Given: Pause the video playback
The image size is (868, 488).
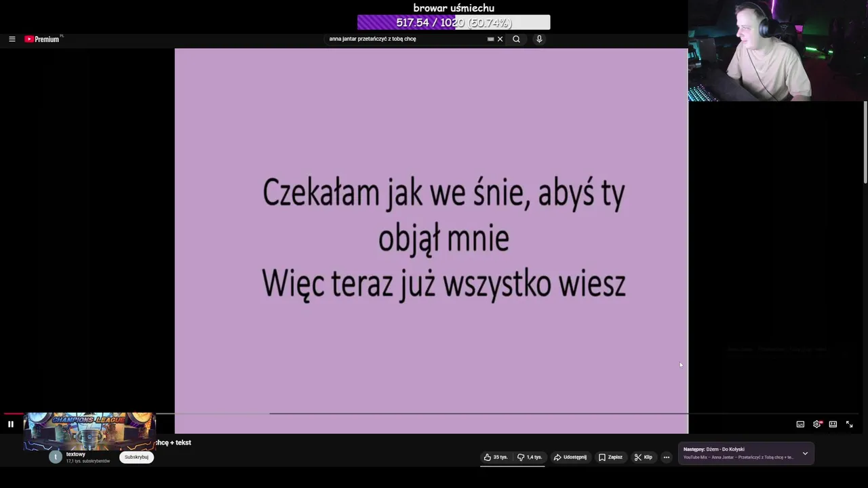Looking at the screenshot, I should pos(11,424).
